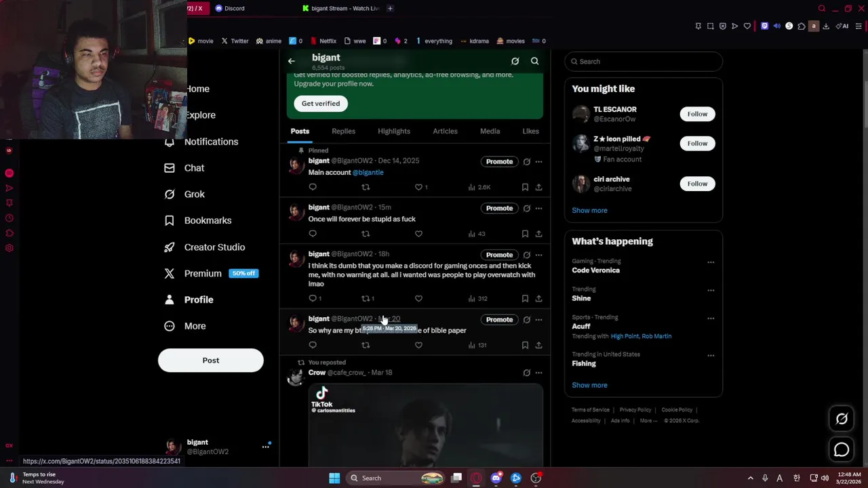Click the white Post button
The width and height of the screenshot is (868, 488).
pyautogui.click(x=211, y=361)
